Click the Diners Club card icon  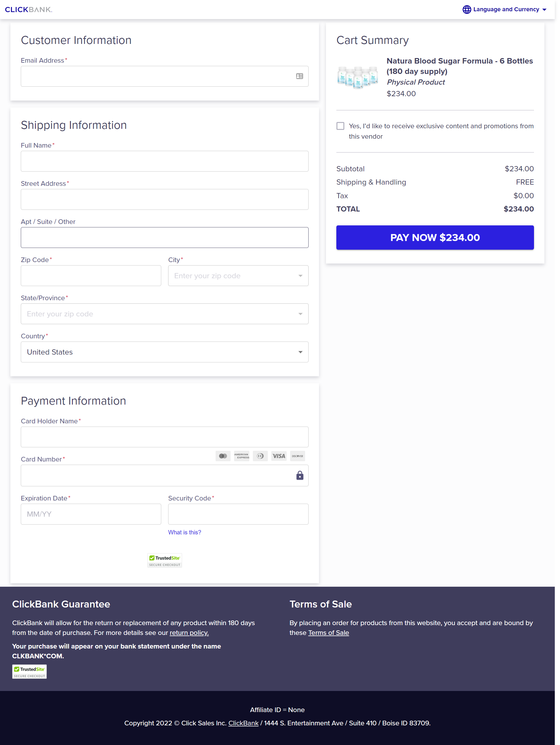[260, 456]
